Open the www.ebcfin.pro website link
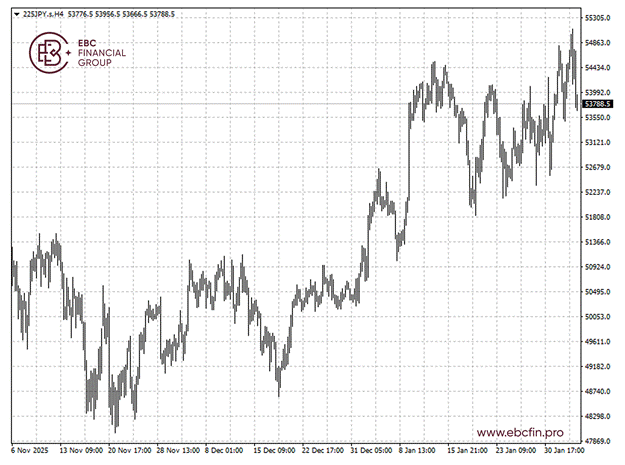625x465 pixels. (x=519, y=432)
